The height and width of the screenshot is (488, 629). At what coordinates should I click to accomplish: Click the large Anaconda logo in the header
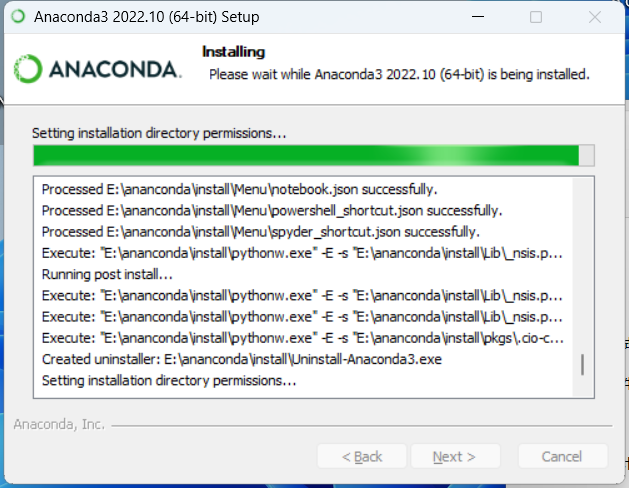click(x=98, y=68)
